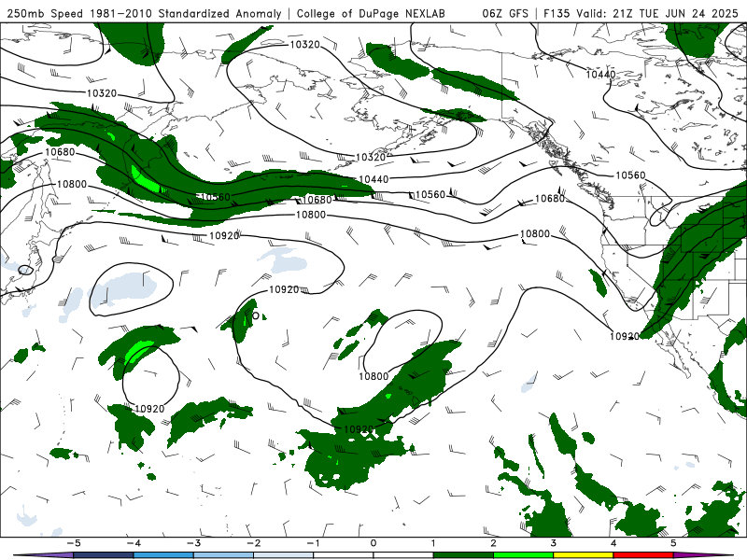Click the '-2' colorbar tick label
This screenshot has width=747, height=560.
pyautogui.click(x=253, y=543)
